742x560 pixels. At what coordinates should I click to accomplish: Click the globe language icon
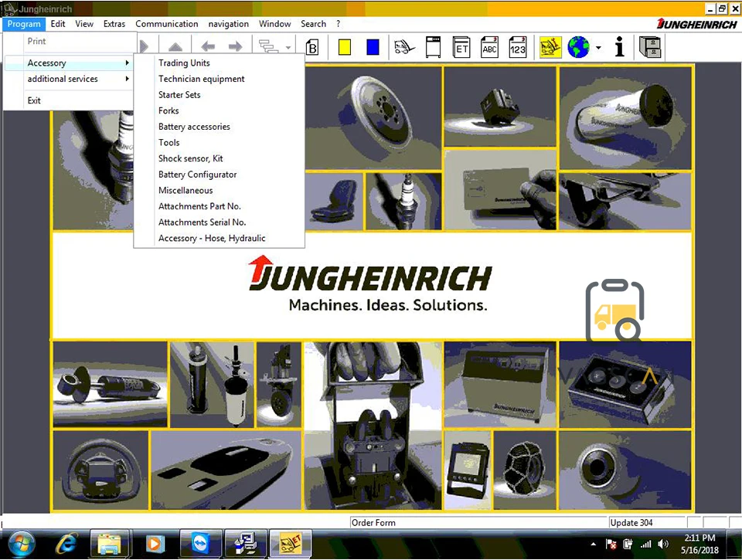578,47
